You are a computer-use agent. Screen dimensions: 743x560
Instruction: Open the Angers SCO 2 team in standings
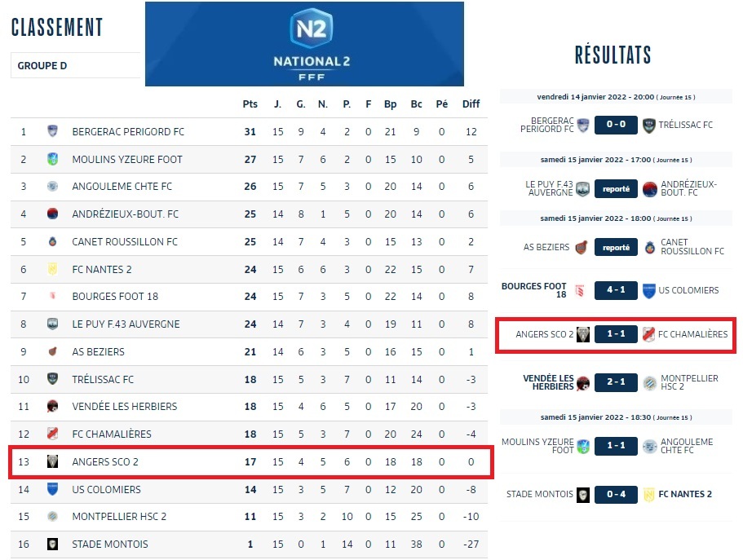click(105, 462)
